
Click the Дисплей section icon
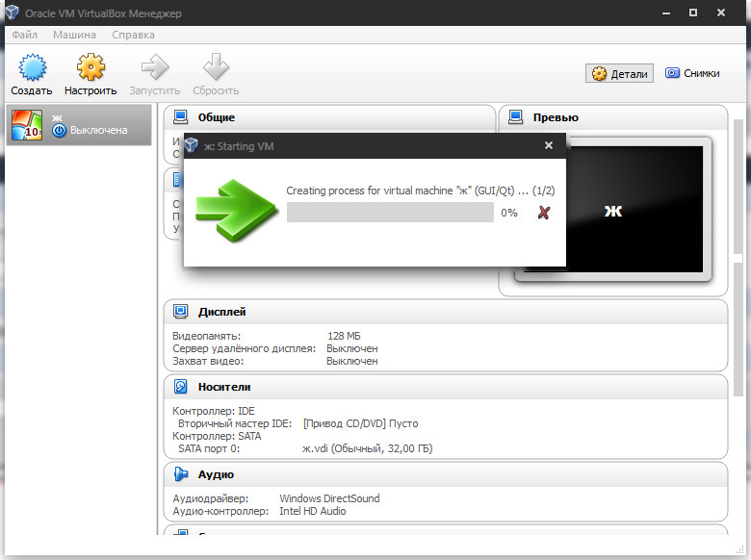(181, 311)
